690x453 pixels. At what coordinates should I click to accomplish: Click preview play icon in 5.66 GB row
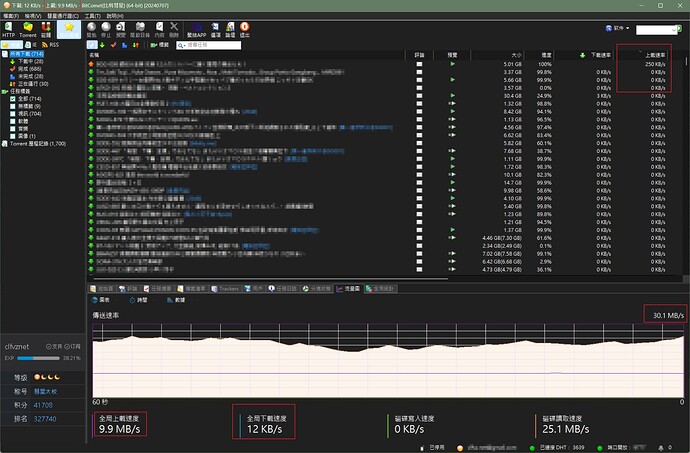452,80
